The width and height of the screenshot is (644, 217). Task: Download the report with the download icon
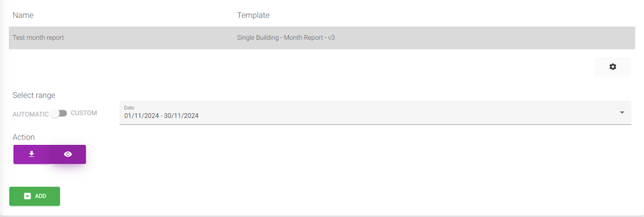pyautogui.click(x=31, y=154)
